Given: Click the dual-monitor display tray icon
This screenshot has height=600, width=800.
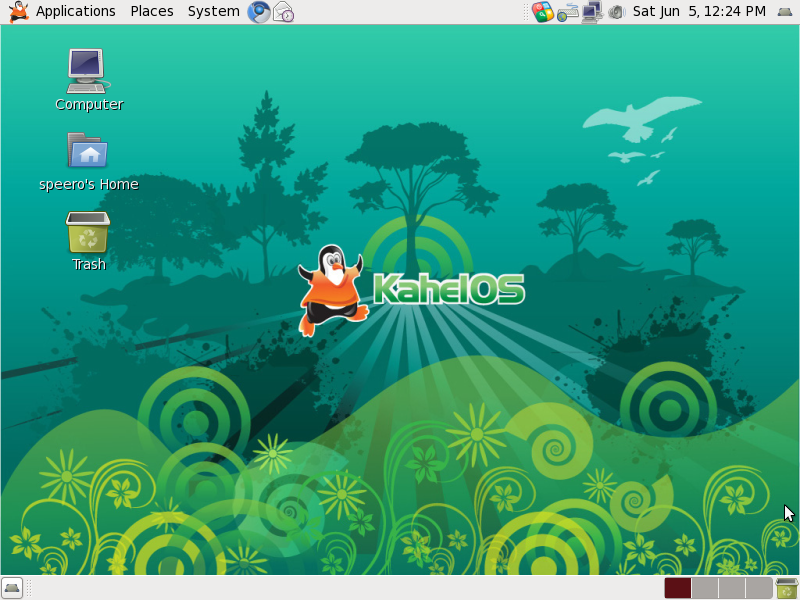Looking at the screenshot, I should click(590, 11).
